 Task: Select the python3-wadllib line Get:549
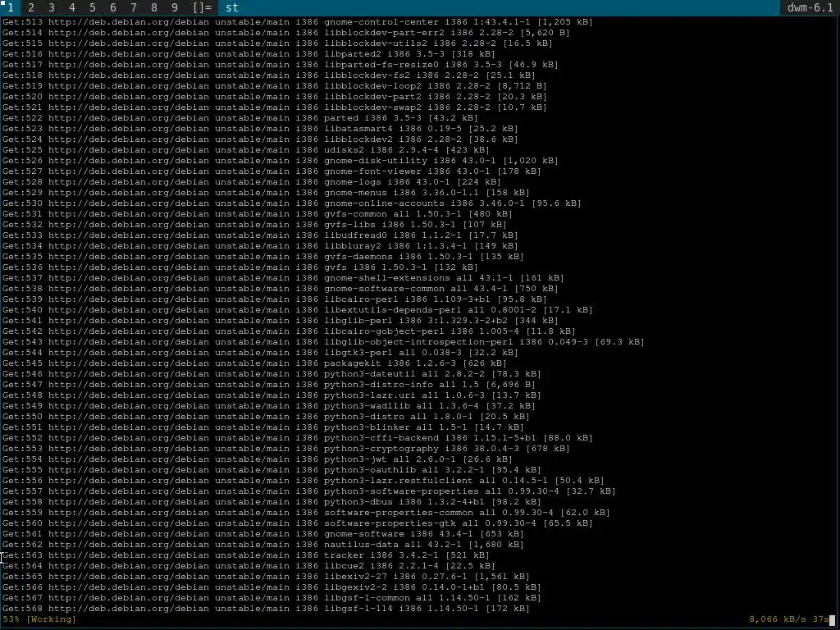pos(268,406)
